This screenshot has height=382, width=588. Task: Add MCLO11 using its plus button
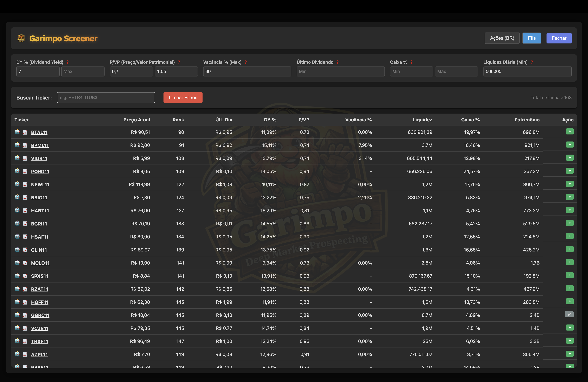click(x=570, y=262)
